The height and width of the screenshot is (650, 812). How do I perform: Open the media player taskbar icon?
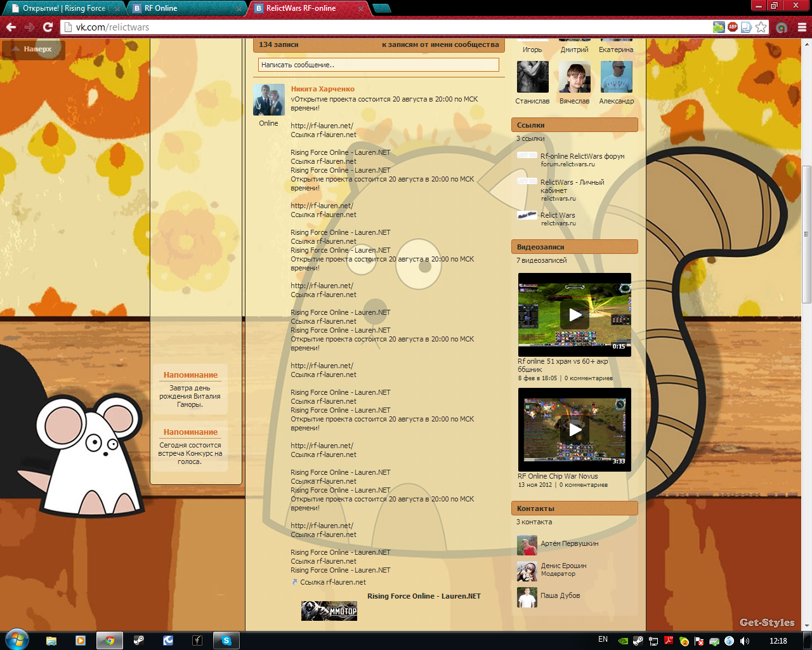coord(81,640)
